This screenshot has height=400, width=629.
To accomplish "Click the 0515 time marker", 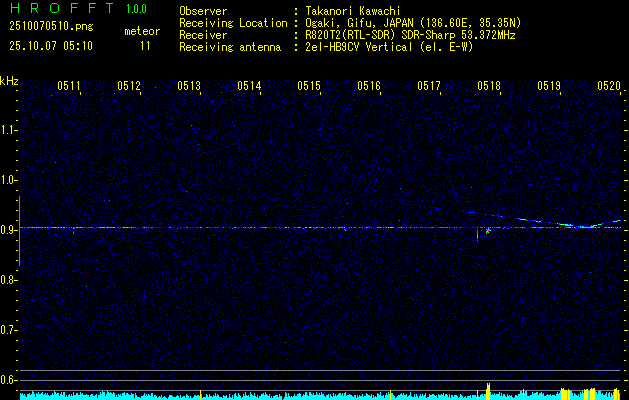I will pos(309,86).
